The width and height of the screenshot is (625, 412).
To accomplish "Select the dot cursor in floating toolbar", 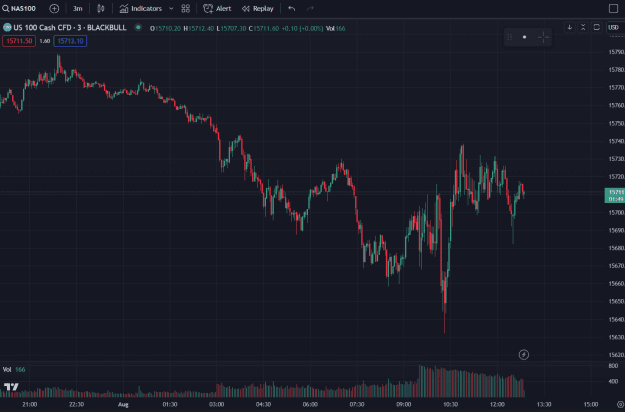I will point(524,37).
